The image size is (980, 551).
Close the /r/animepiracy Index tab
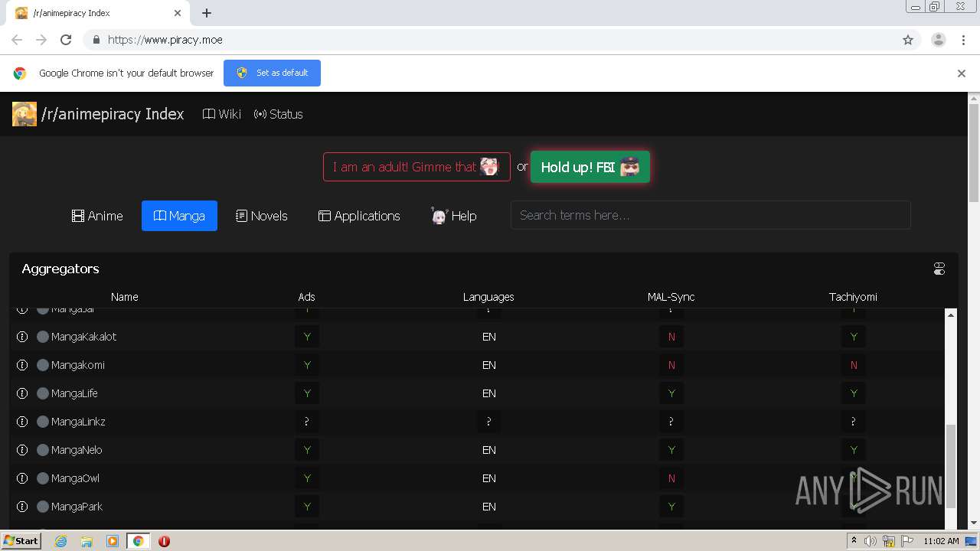point(178,13)
